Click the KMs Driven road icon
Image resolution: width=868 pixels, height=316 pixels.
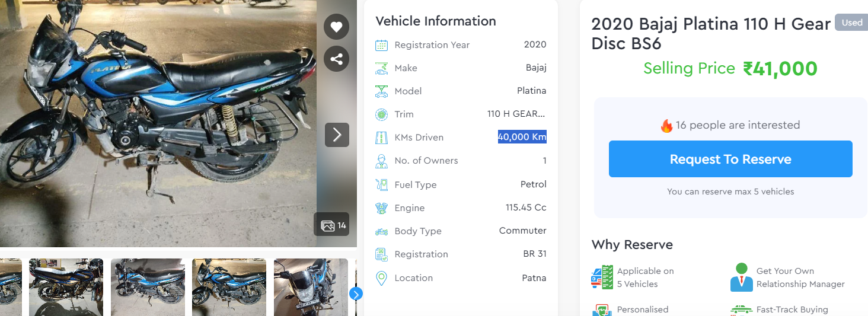(381, 138)
